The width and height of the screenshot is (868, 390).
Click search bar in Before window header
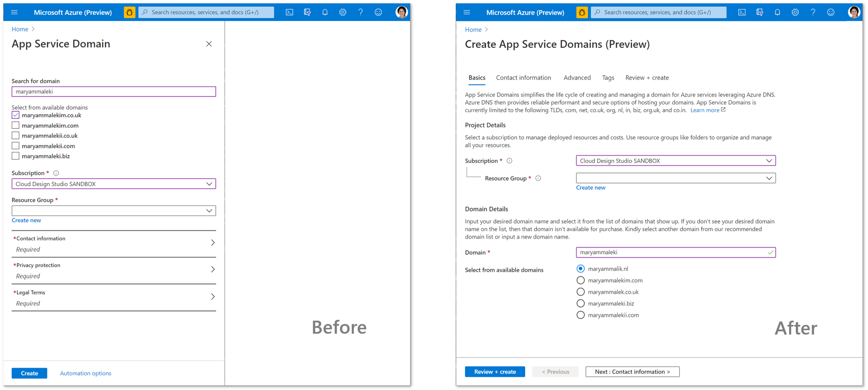[206, 12]
